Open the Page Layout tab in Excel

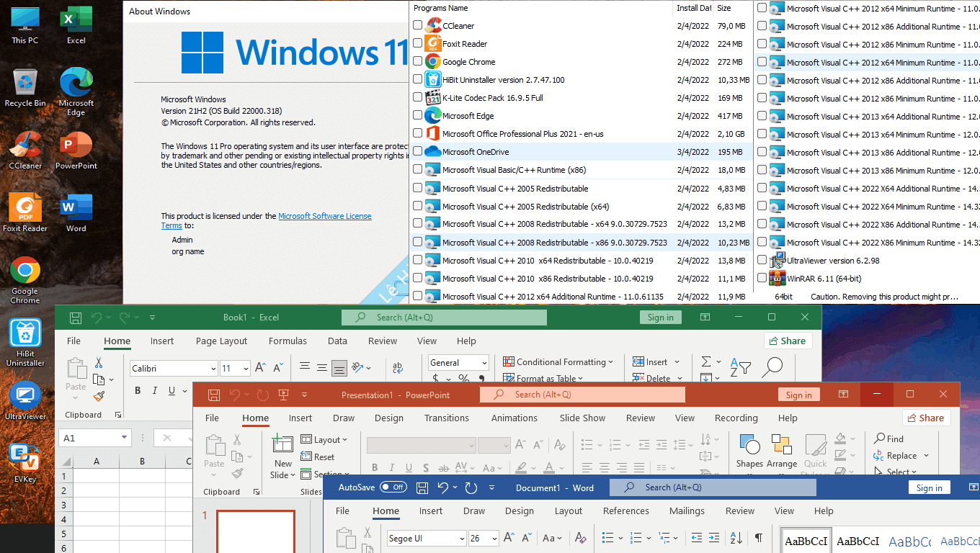click(x=221, y=341)
